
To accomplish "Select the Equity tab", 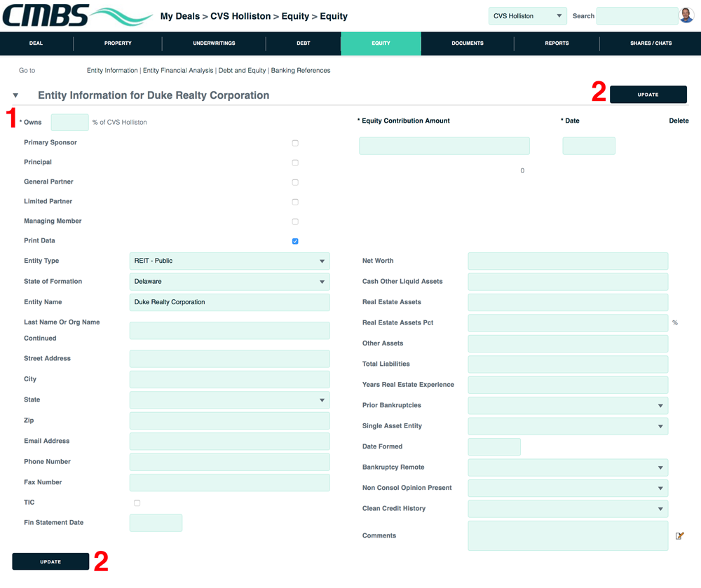I will 381,43.
